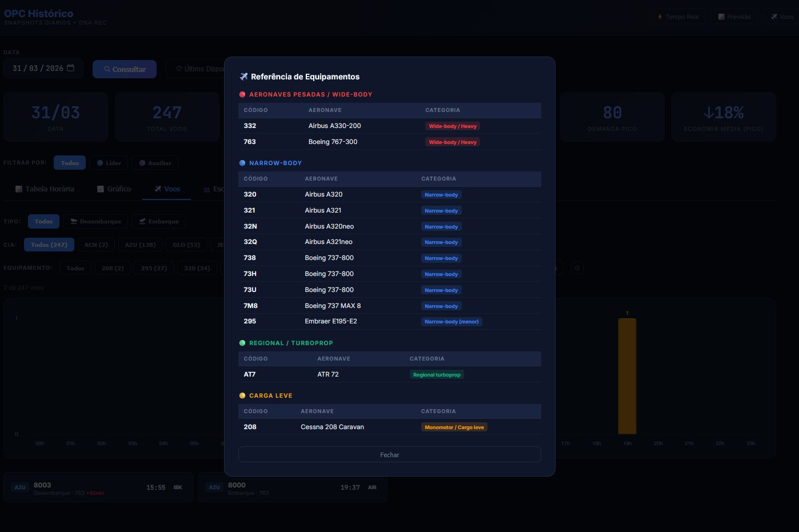Click the 'Aeronaves Pesadas / Wide-body' section heading
Image resolution: width=799 pixels, height=532 pixels.
[x=310, y=94]
